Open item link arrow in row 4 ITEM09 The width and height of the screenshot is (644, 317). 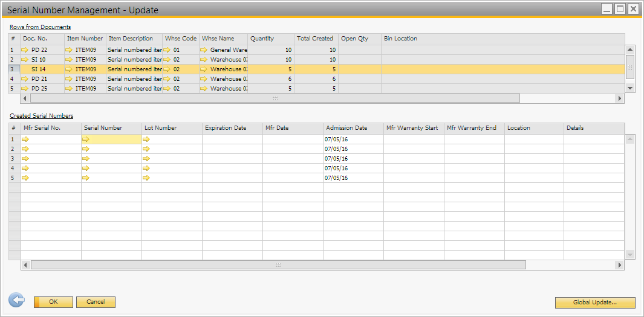(69, 79)
